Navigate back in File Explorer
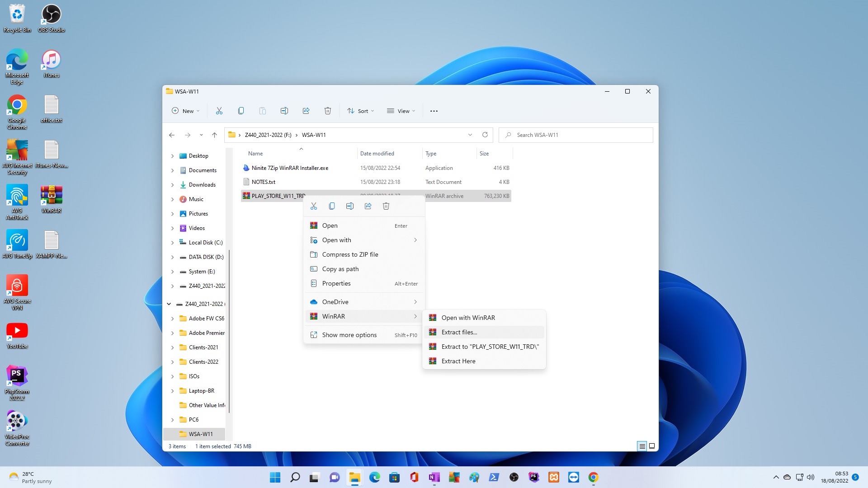Screen dimensions: 868x488 point(172,135)
